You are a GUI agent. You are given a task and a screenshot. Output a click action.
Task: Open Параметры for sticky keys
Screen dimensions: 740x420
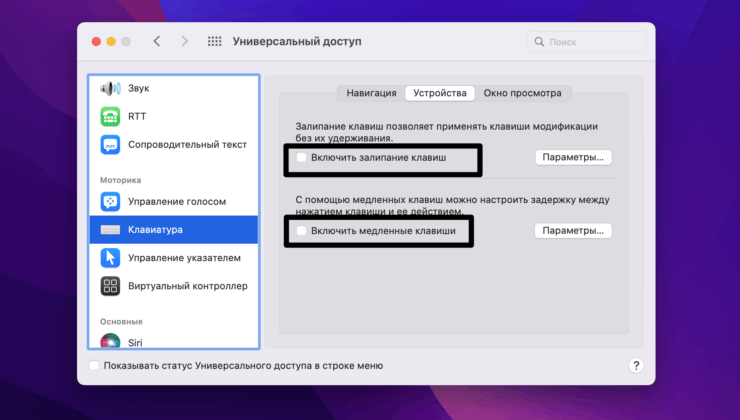(573, 158)
